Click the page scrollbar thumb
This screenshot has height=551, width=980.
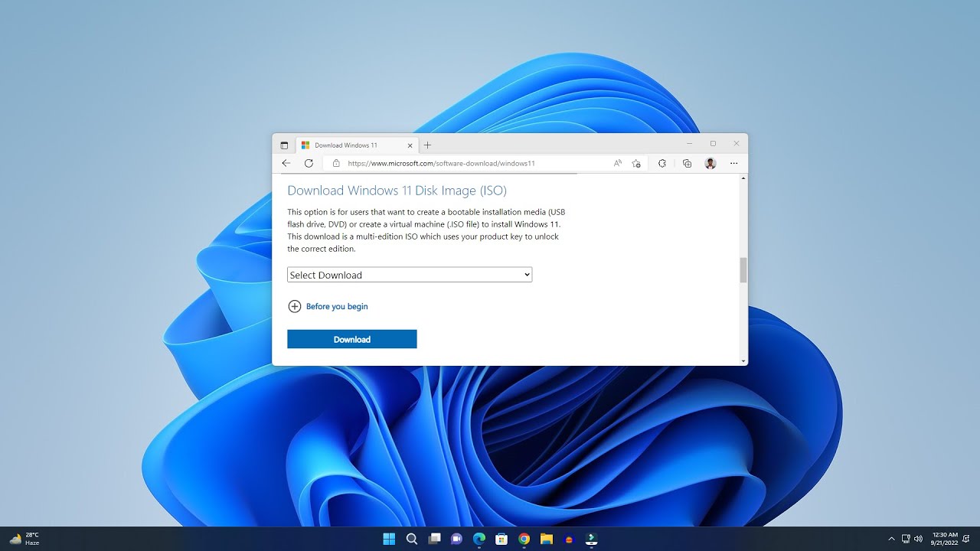tap(743, 270)
